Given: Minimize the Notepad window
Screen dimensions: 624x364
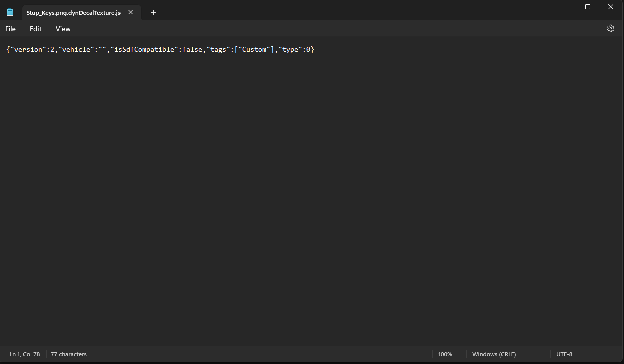Looking at the screenshot, I should pyautogui.click(x=565, y=7).
